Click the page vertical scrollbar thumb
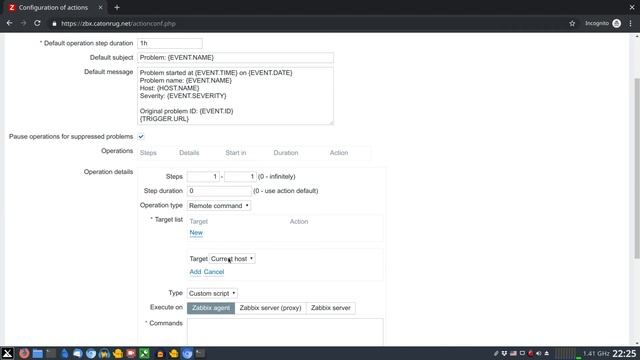Viewport: 640px width, 360px height. 637,168
